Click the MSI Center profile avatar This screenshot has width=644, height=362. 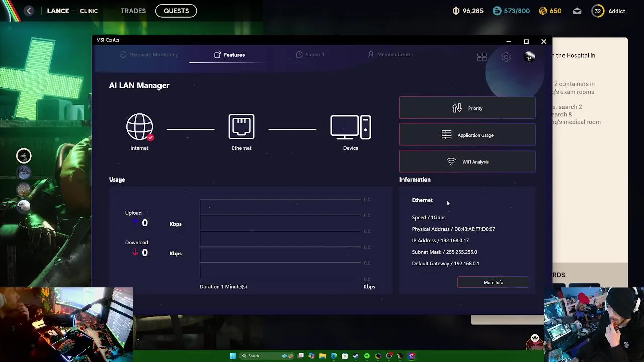(x=529, y=57)
